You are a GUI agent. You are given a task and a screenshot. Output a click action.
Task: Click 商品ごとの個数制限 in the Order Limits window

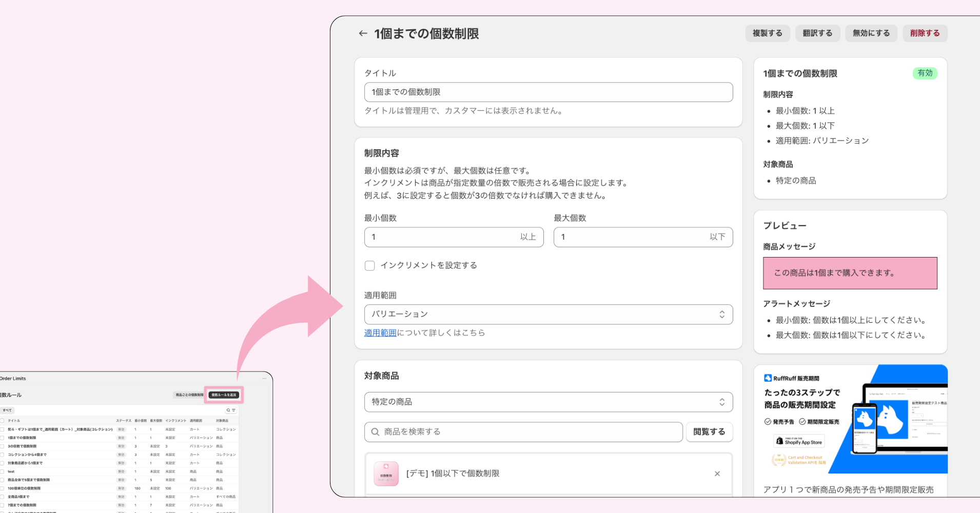click(190, 395)
